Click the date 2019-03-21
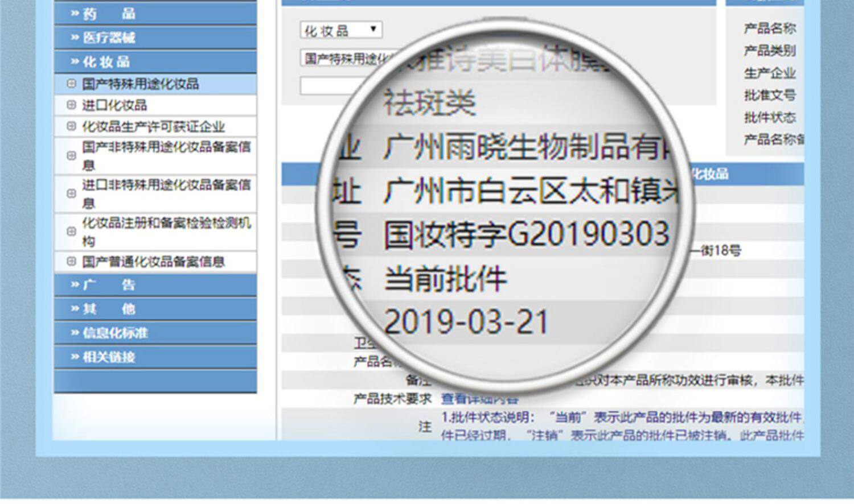This screenshot has height=504, width=854. pos(466,322)
